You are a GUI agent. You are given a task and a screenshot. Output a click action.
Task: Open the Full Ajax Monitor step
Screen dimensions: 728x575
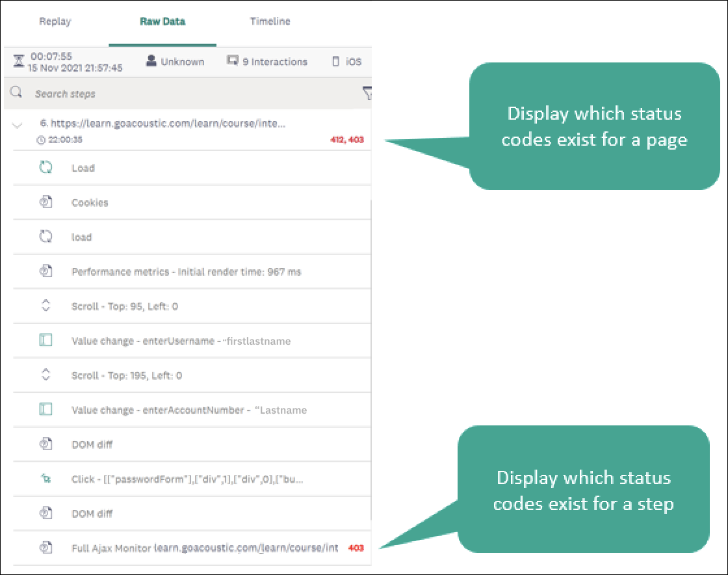pos(205,548)
